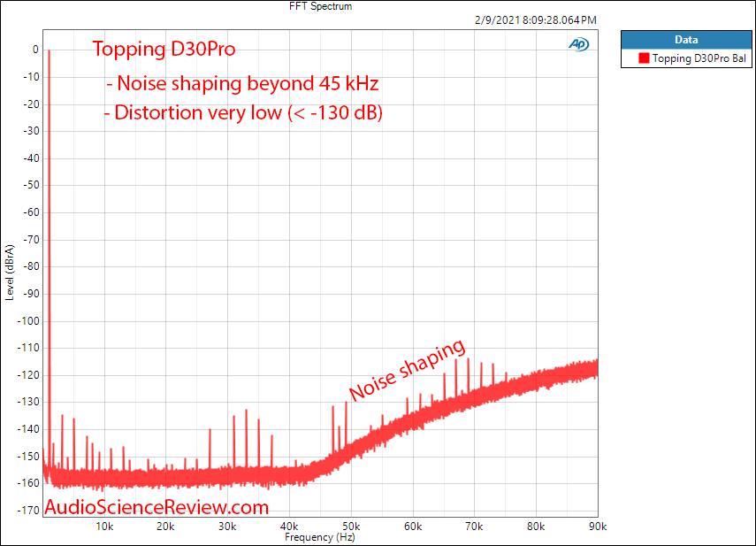Click the -140 tick on the level axis
756x546 pixels.
(x=28, y=429)
